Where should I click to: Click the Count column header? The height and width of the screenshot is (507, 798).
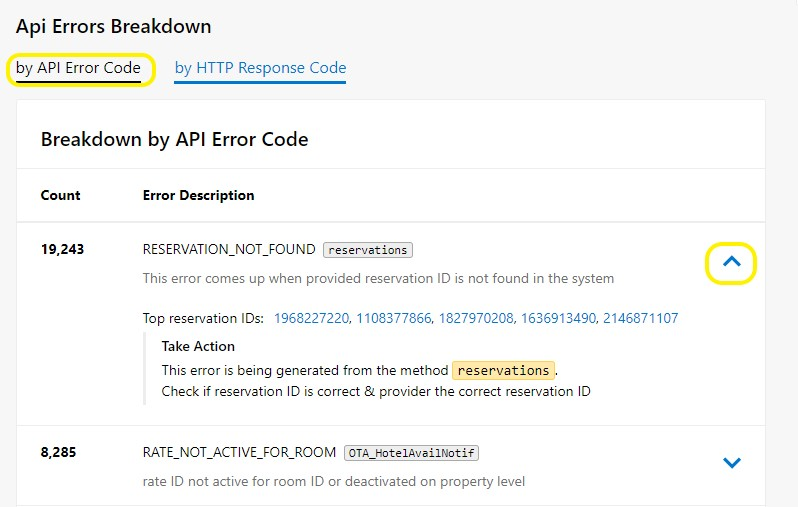click(x=61, y=195)
